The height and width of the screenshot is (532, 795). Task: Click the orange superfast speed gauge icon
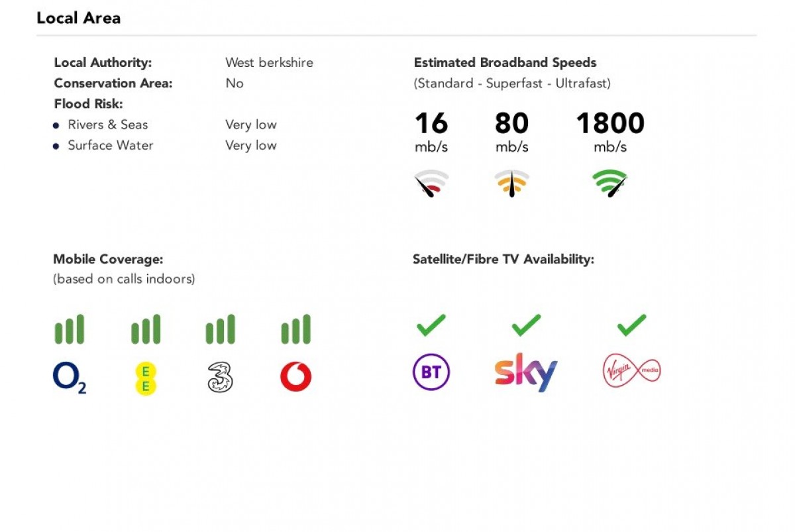pos(512,184)
